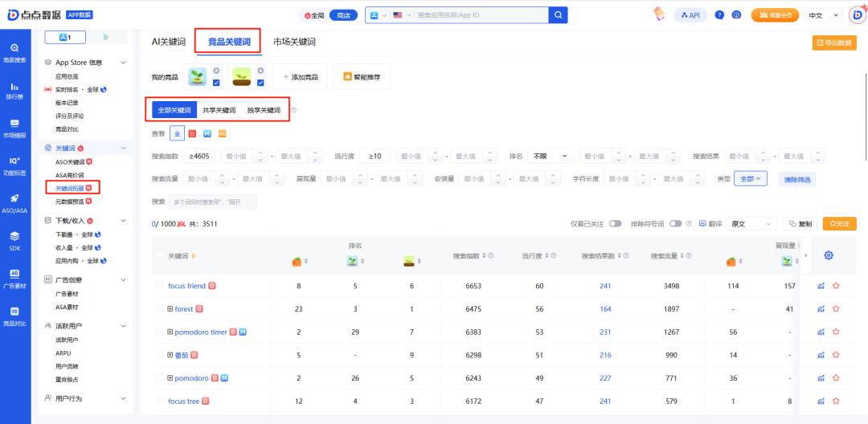The width and height of the screenshot is (868, 424).
Task: Click the app name search input
Action: [481, 15]
